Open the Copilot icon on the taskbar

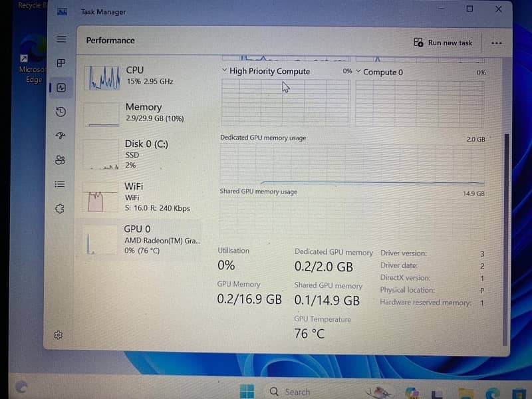click(412, 392)
